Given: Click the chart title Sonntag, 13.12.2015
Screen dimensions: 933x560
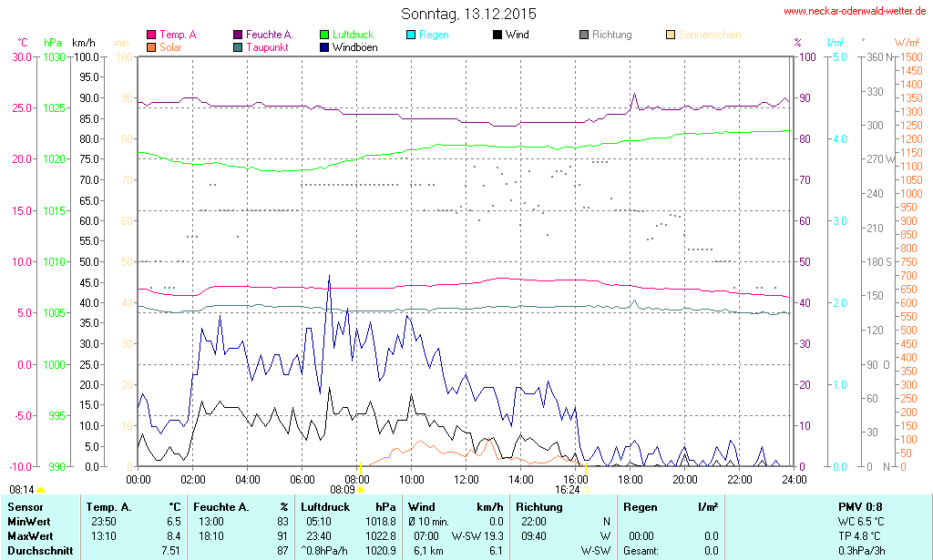Looking at the screenshot, I should (x=468, y=14).
